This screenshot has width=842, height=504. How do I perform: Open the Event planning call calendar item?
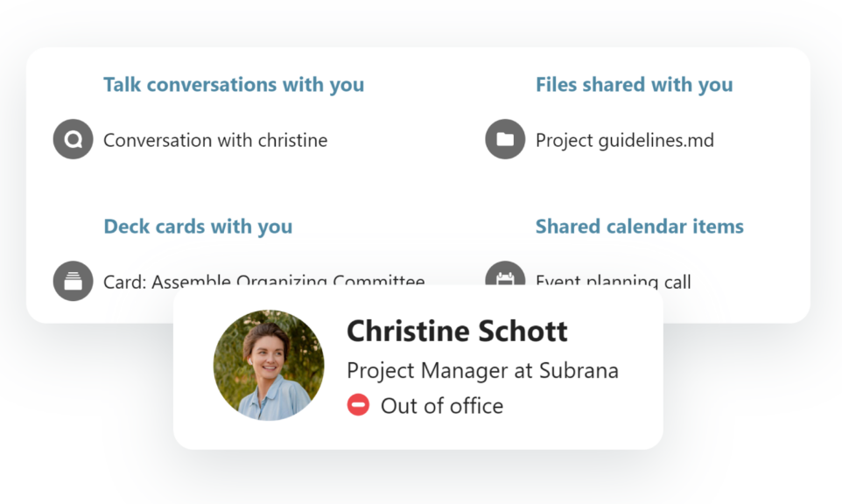click(x=613, y=282)
